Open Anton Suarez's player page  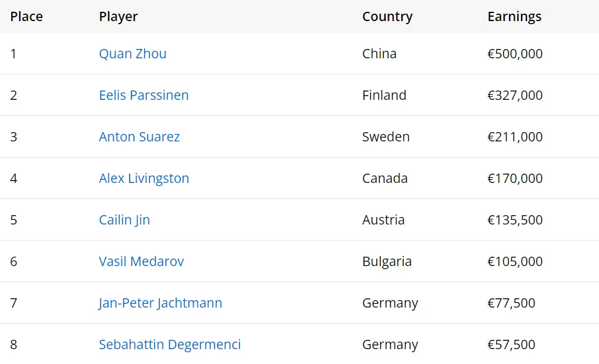(140, 137)
